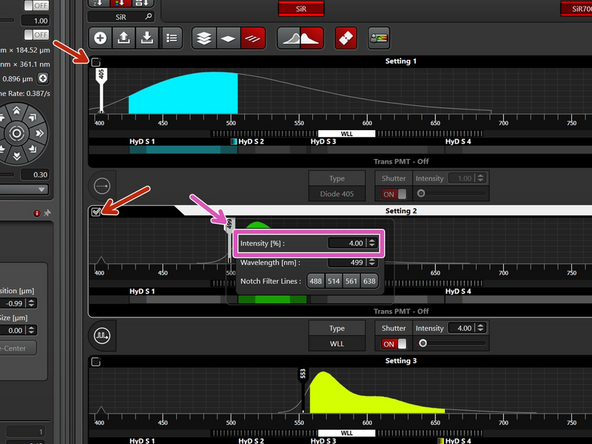
Task: Open the settings list icon
Action: click(x=171, y=38)
